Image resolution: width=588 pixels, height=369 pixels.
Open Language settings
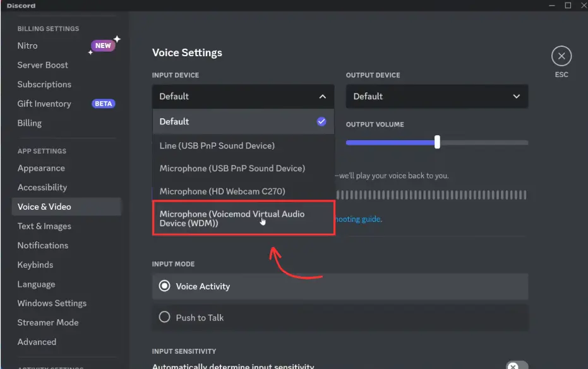pyautogui.click(x=37, y=284)
